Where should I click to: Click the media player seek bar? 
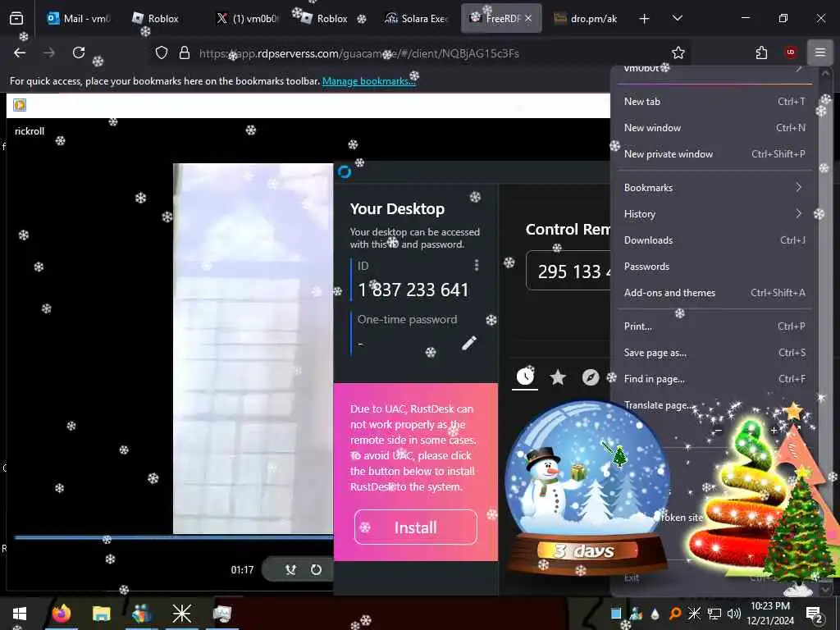[x=174, y=536]
